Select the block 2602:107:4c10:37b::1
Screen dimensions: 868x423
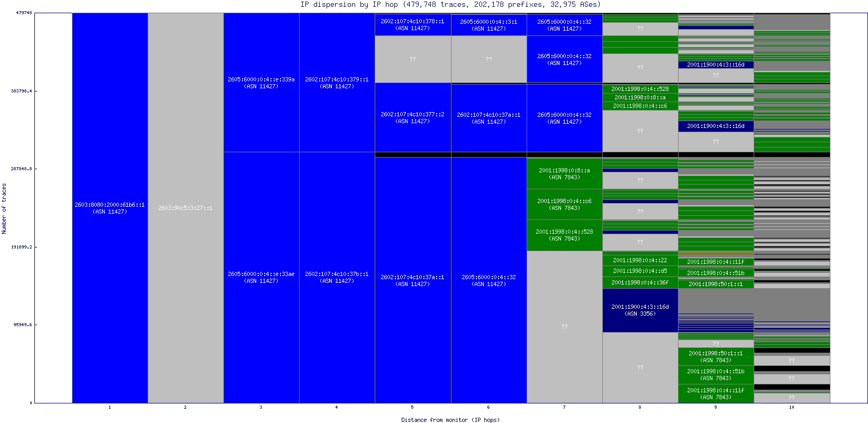pyautogui.click(x=337, y=278)
